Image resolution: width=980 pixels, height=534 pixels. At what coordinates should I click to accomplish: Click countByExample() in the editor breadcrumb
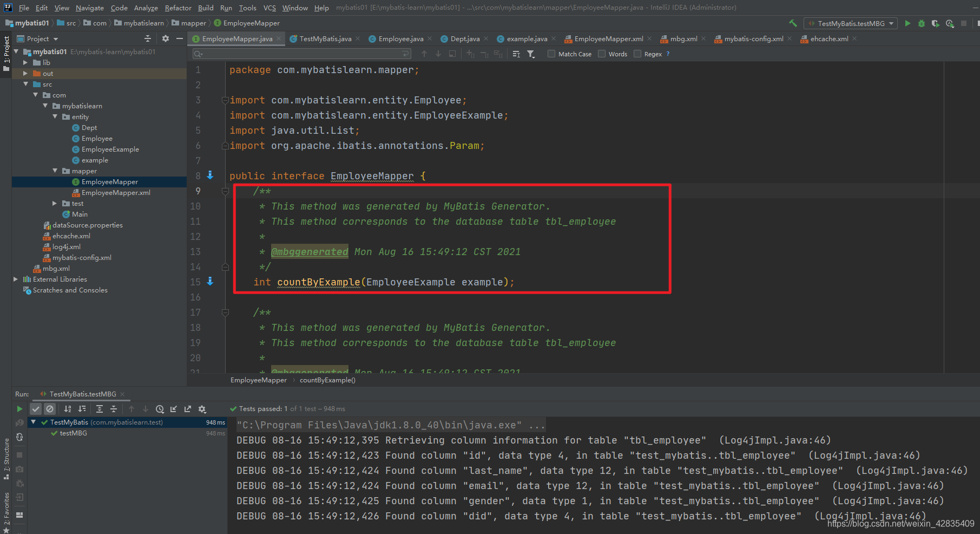coord(327,380)
